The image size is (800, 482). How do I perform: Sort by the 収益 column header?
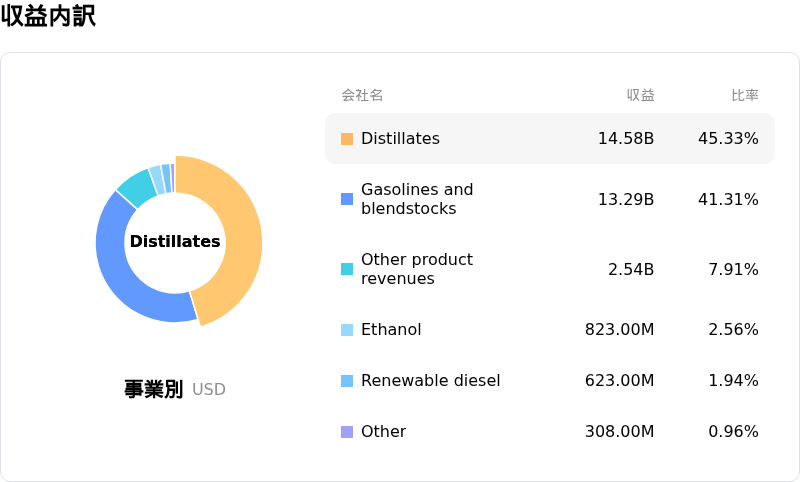pos(640,95)
